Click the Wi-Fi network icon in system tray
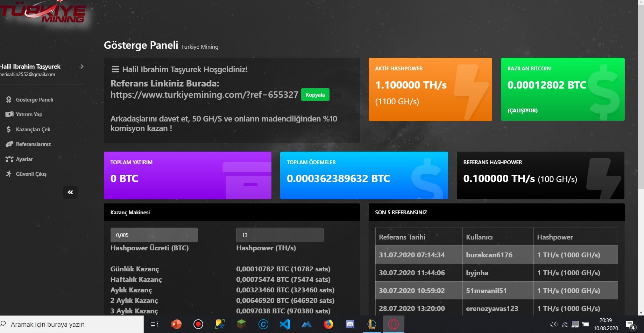644x333 pixels. (x=565, y=324)
